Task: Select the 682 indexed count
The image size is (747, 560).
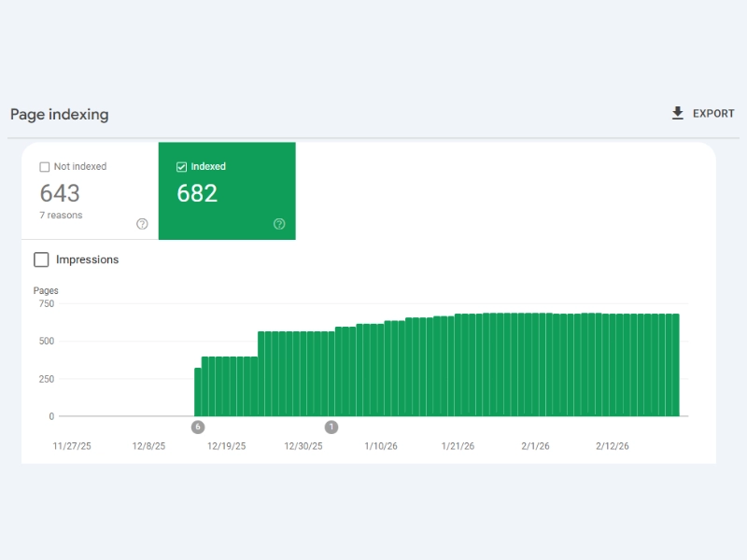Action: [197, 193]
